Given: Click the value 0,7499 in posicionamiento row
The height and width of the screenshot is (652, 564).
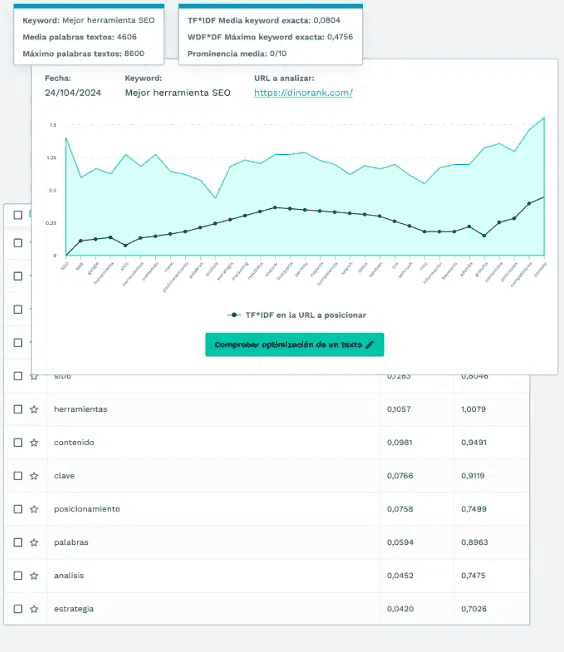Looking at the screenshot, I should click(474, 509).
